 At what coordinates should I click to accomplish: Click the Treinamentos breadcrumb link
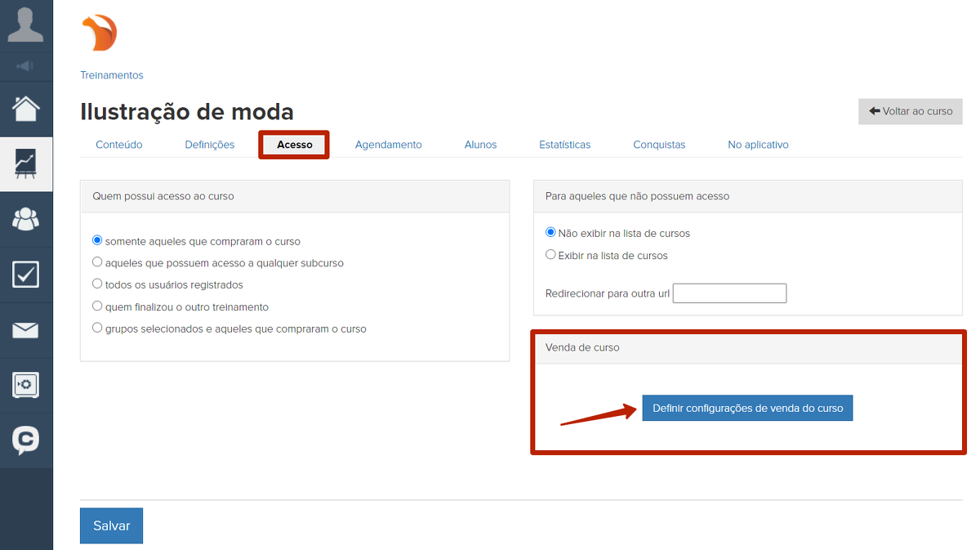[112, 75]
